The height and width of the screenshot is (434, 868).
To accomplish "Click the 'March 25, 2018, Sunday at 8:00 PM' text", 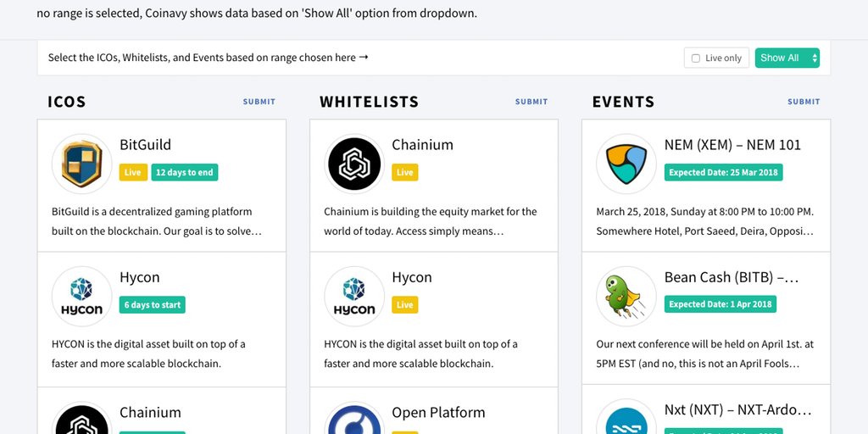I will click(704, 221).
